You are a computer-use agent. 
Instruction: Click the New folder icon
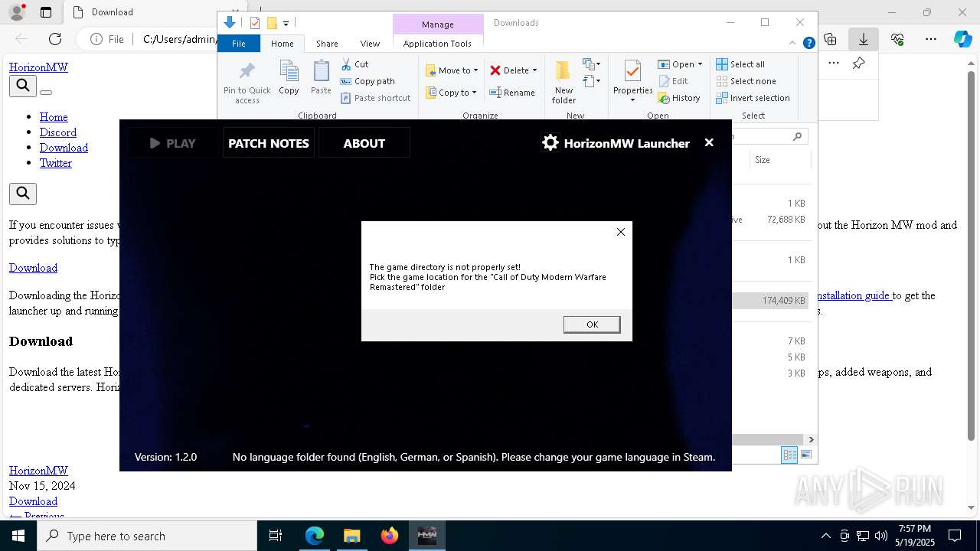tap(563, 82)
